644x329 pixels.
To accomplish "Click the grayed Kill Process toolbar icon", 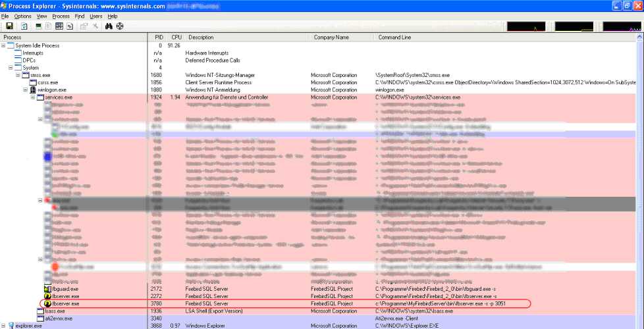I will (95, 26).
